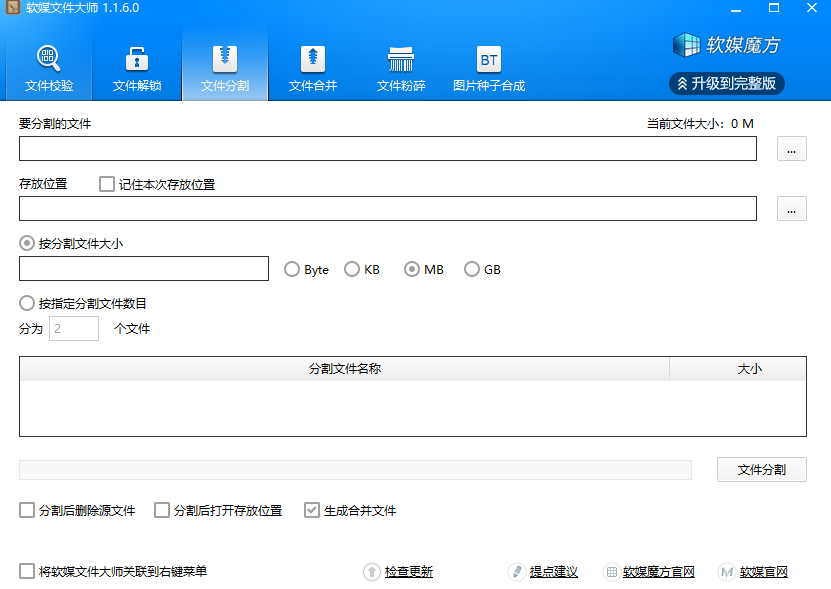Click the 检查更新 check update link
The height and width of the screenshot is (589, 831).
click(x=409, y=572)
